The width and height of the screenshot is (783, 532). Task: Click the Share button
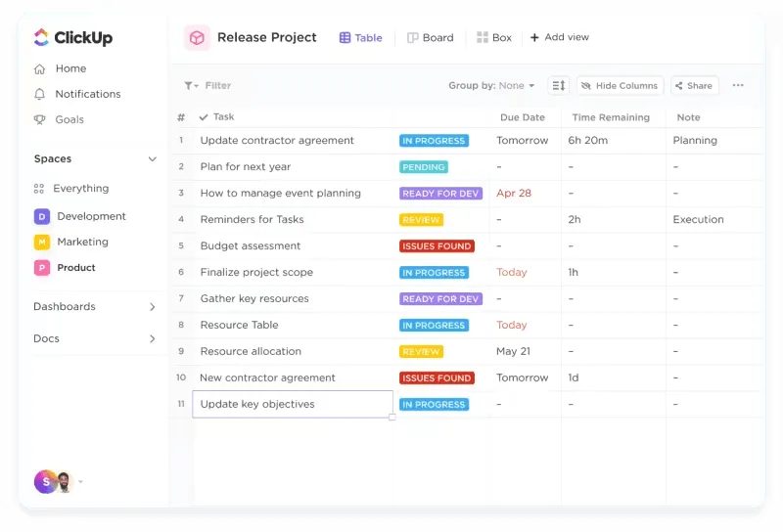click(695, 86)
